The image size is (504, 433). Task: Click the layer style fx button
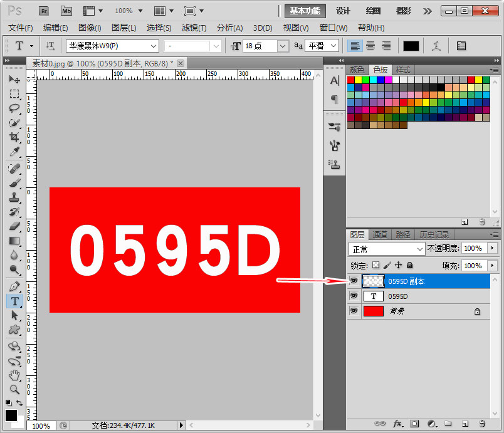[398, 424]
